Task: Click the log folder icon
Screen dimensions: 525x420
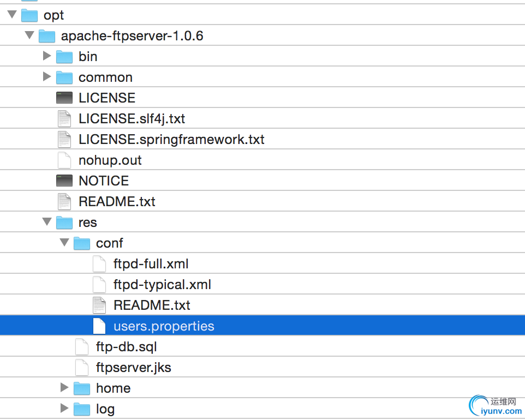Action: (x=82, y=409)
